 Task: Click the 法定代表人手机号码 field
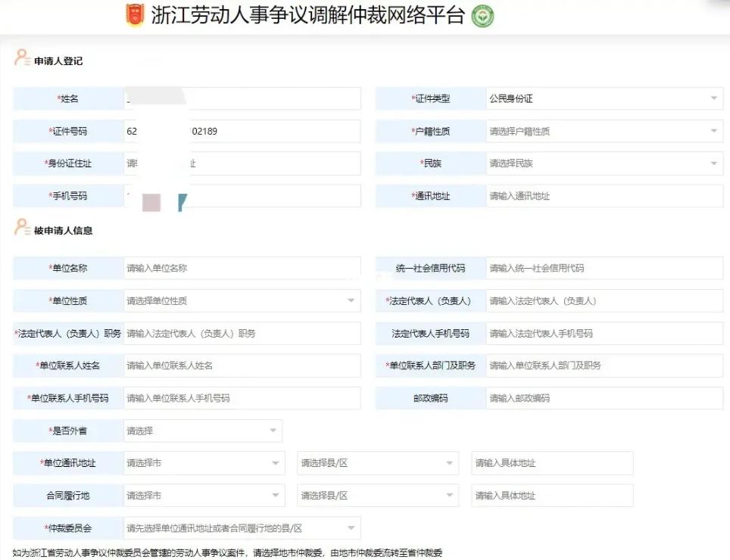[604, 333]
